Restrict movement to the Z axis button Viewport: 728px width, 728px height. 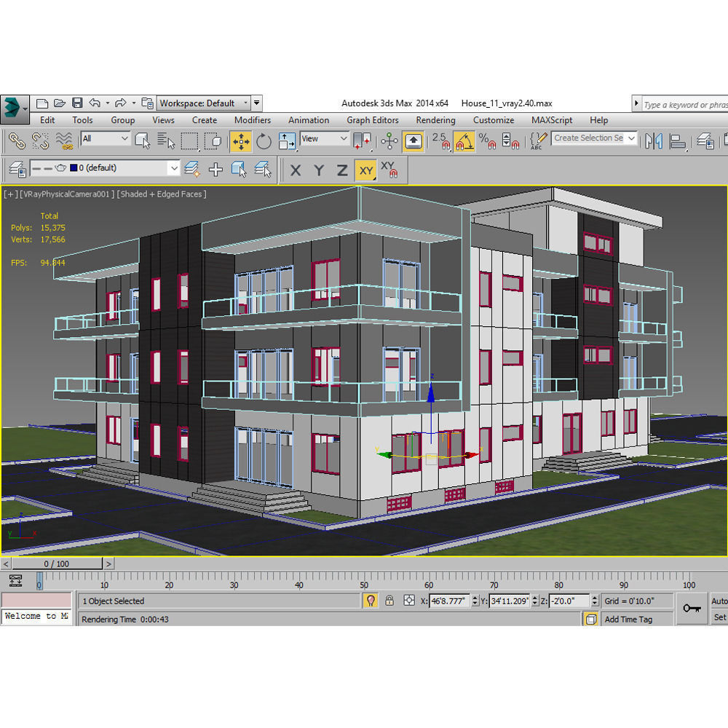pos(342,170)
